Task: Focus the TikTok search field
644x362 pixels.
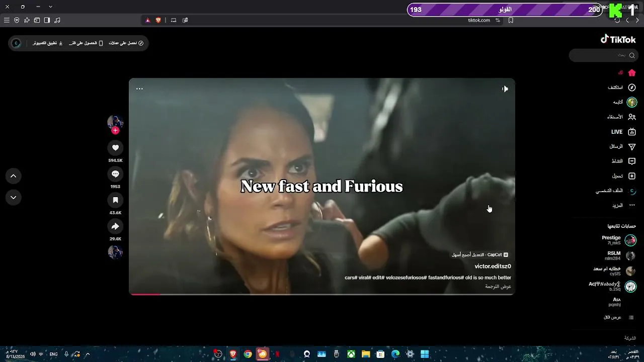Action: (x=604, y=55)
